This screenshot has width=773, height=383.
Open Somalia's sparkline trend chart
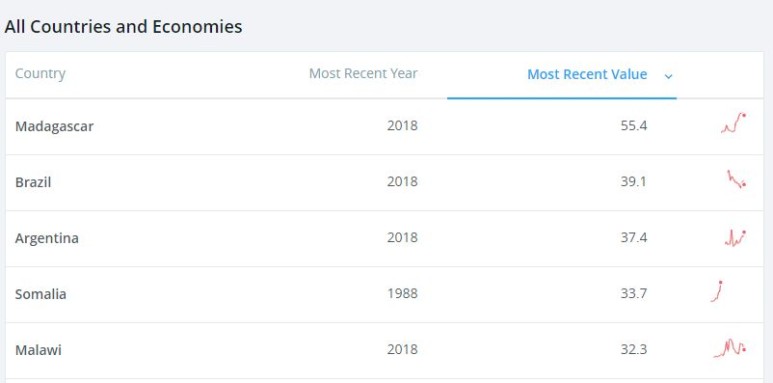click(x=717, y=291)
